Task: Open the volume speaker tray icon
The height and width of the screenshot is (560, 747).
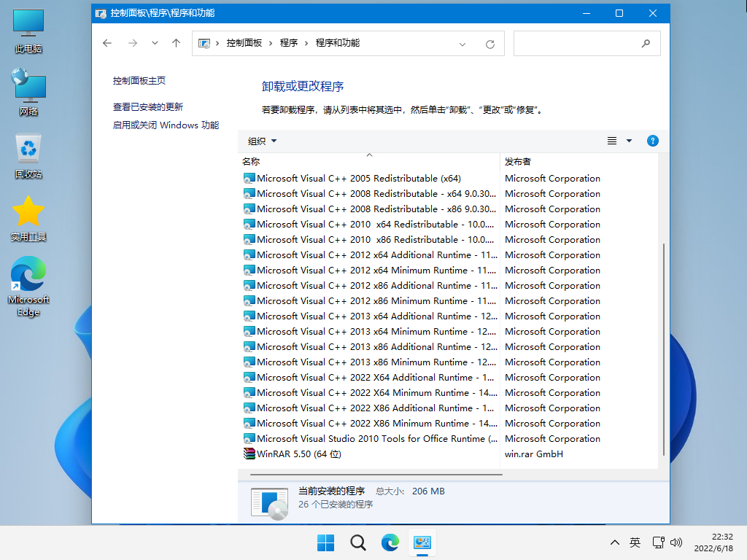Action: 676,542
